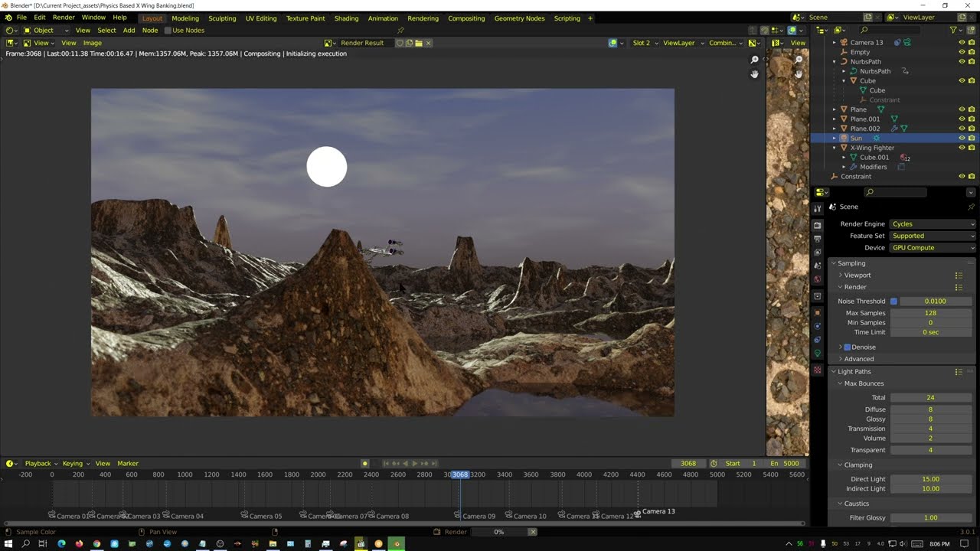980x551 pixels.
Task: Toggle the Use Nodes checkbox
Action: [x=168, y=31]
